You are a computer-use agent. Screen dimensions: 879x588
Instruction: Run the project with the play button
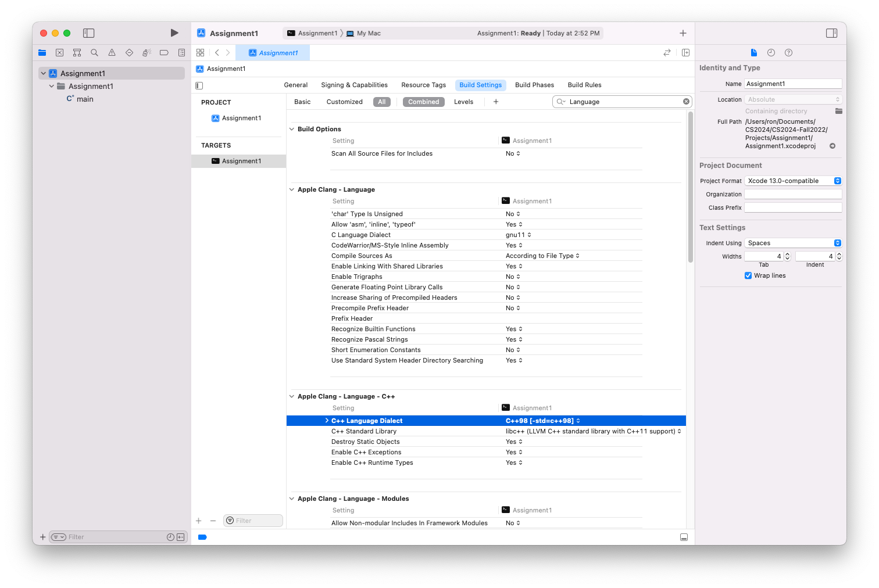coord(174,33)
